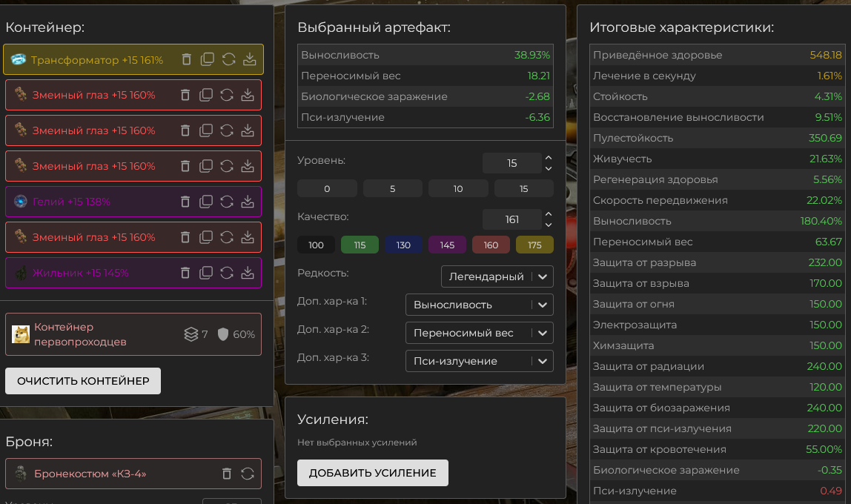Choose the blue 130 quality swatch
The height and width of the screenshot is (504, 851).
[403, 245]
